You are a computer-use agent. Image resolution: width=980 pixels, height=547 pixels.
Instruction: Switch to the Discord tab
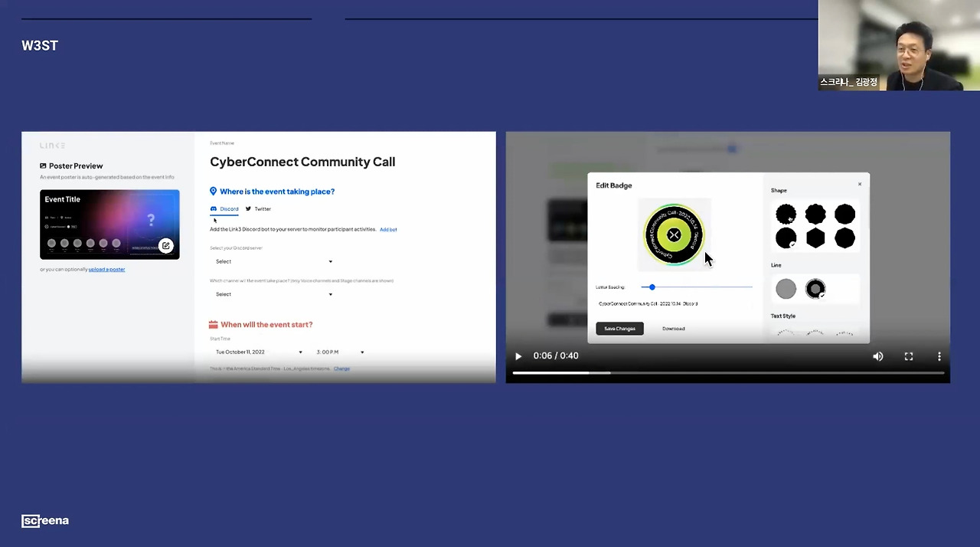(x=224, y=209)
